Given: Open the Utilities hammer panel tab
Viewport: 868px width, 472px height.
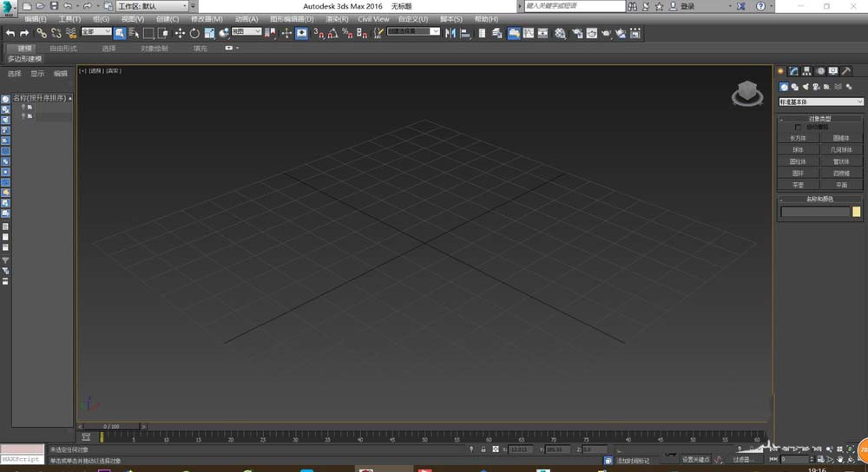Looking at the screenshot, I should click(x=846, y=71).
